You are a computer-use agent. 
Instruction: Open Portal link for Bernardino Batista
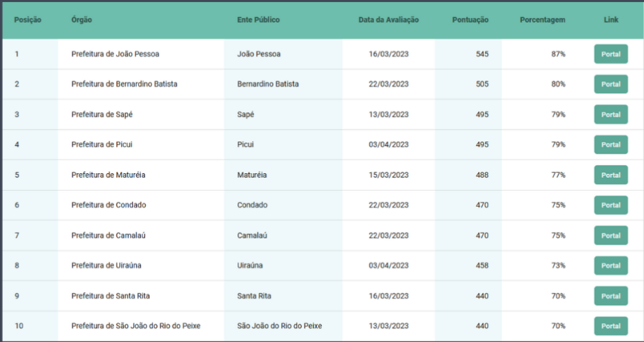tap(610, 84)
